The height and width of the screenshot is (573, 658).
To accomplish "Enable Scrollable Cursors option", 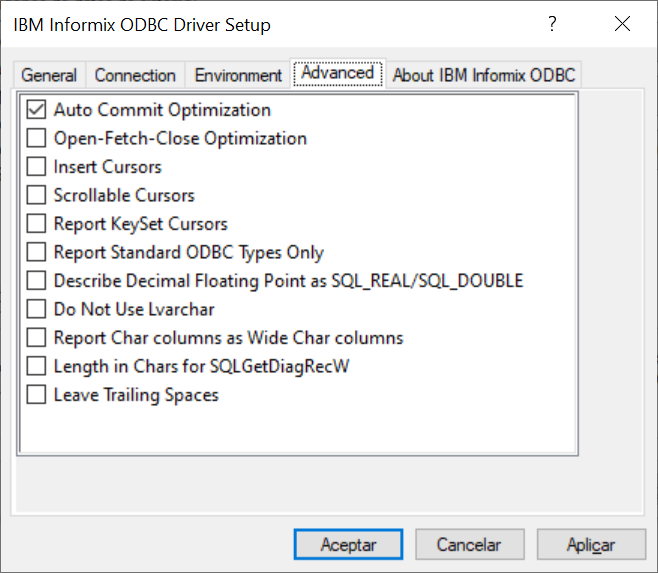I will (x=36, y=195).
